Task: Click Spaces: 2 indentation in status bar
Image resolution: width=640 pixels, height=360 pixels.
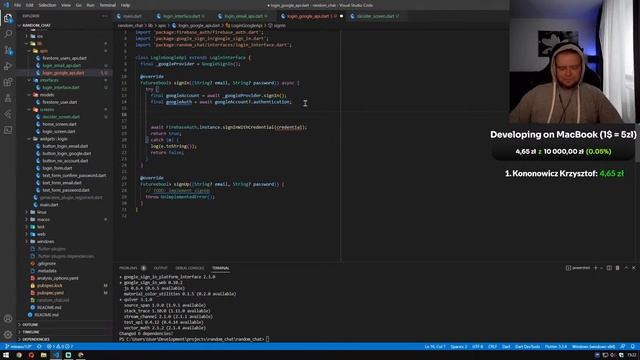Action: pos(459,347)
